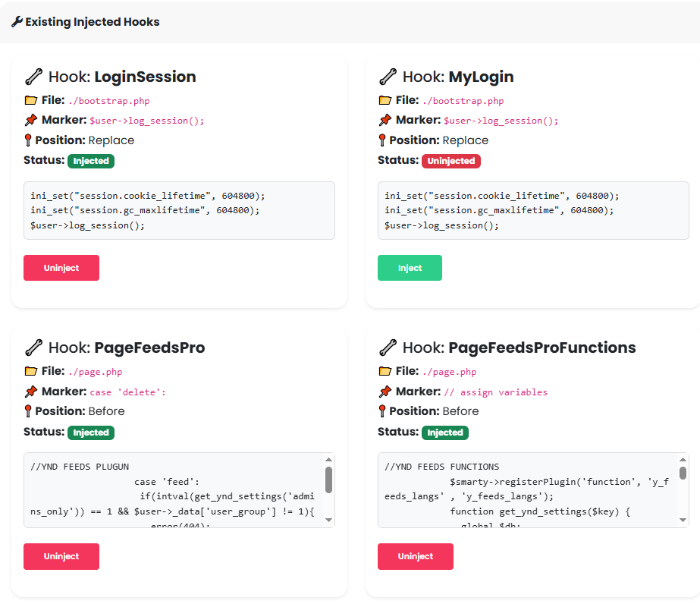Uninject the LoginSession hook
Viewport: 700px width, 604px height.
(61, 268)
